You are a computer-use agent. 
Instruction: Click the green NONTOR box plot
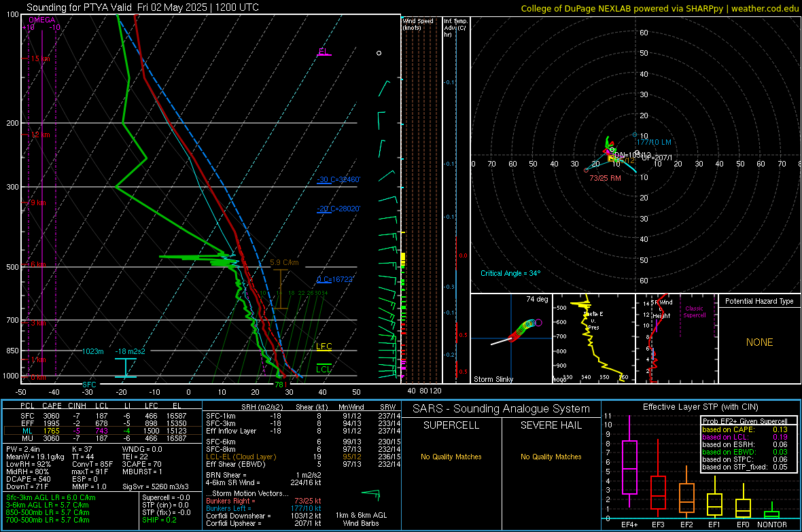pyautogui.click(x=772, y=512)
